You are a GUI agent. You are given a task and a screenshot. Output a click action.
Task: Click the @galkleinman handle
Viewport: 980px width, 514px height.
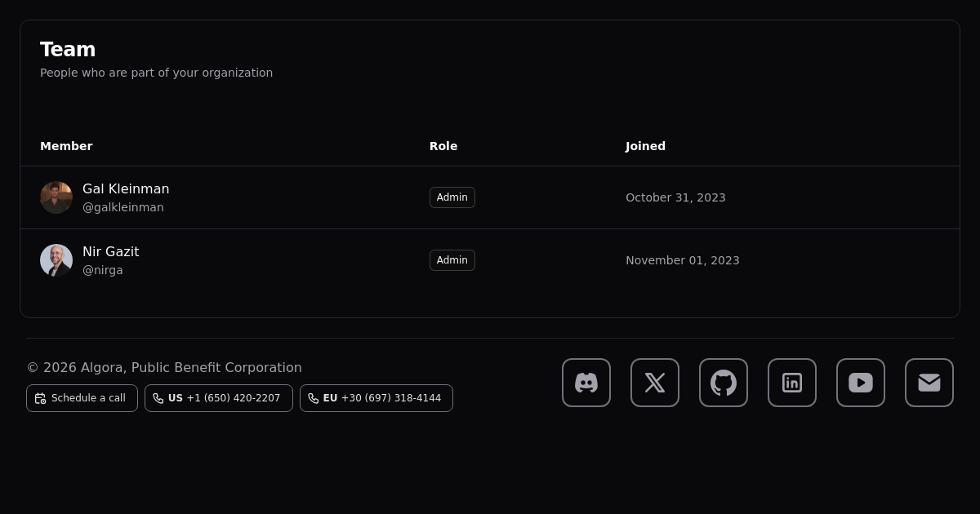coord(123,207)
